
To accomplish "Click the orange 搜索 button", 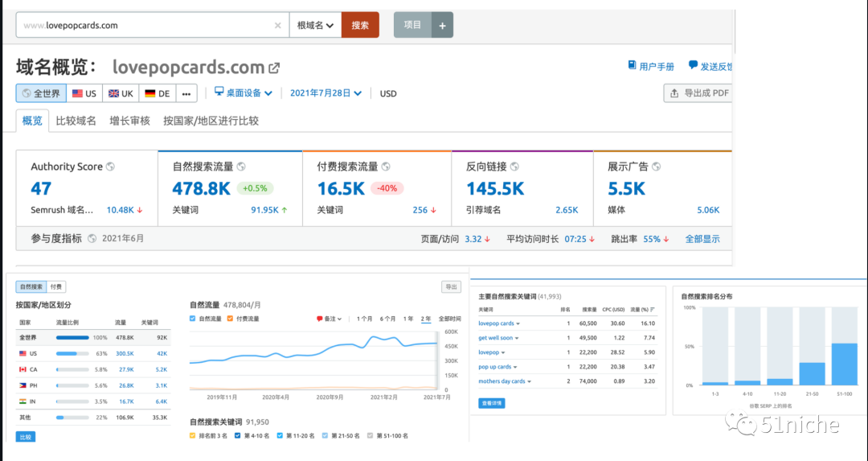I will (x=360, y=25).
